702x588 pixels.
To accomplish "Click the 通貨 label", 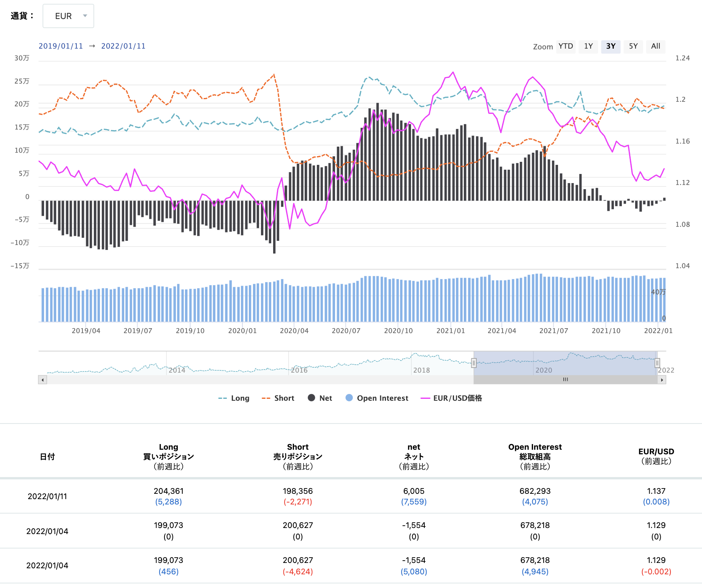I will (22, 16).
